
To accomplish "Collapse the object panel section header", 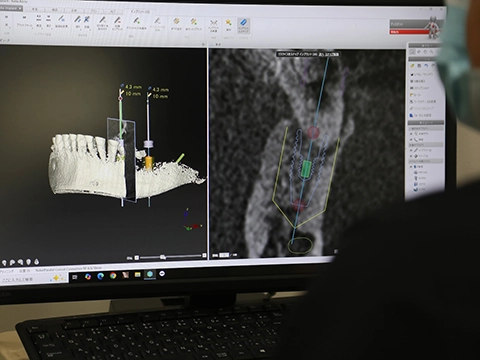I will [x=426, y=123].
